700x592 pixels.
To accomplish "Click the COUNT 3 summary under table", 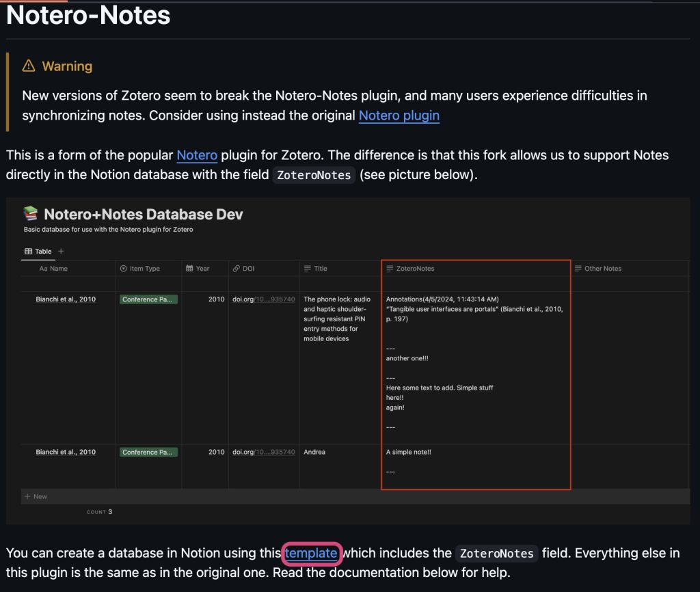I will [x=100, y=512].
